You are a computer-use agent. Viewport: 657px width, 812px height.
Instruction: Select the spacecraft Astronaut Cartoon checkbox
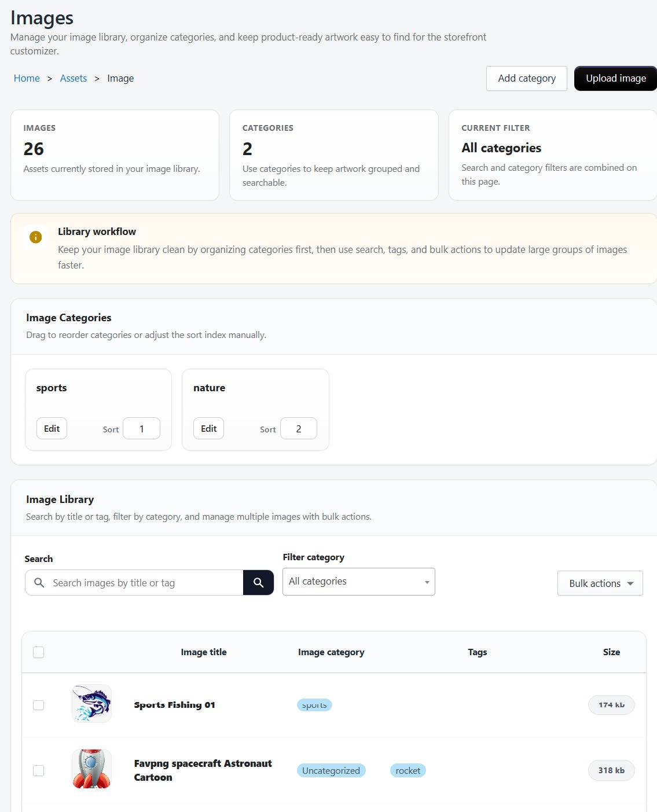pyautogui.click(x=38, y=770)
